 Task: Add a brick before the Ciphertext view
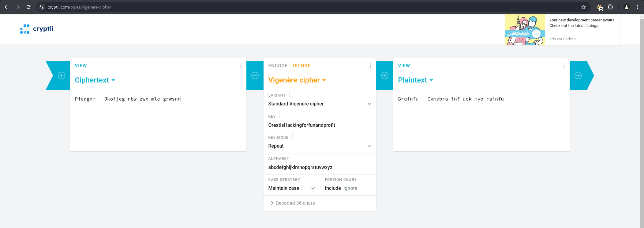click(x=62, y=75)
